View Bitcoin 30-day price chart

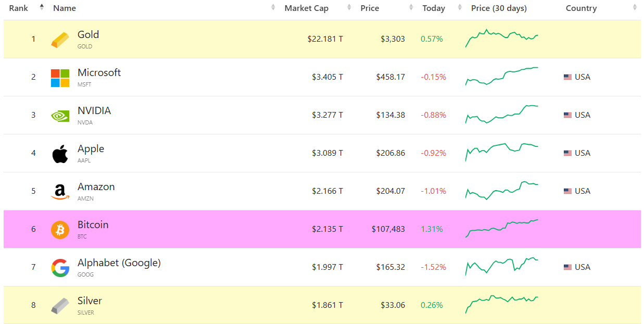point(501,229)
